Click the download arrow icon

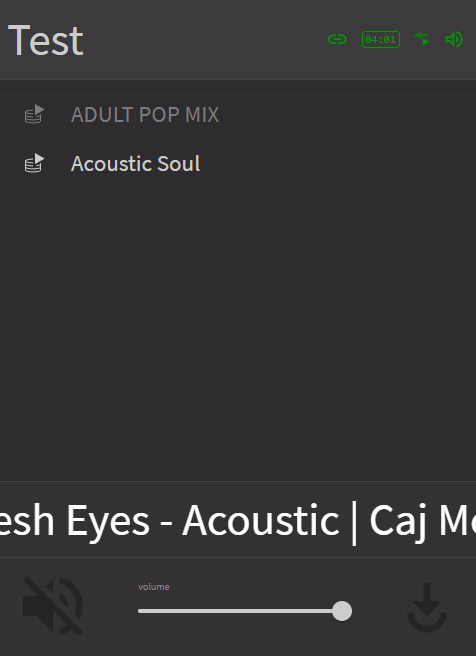pos(427,607)
